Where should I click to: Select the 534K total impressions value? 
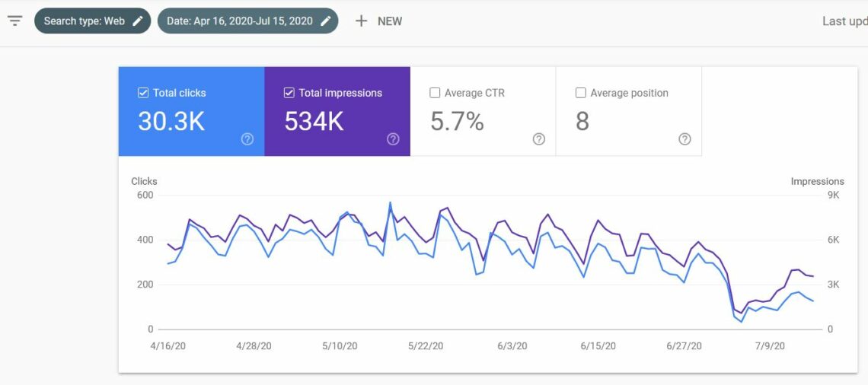[x=314, y=122]
